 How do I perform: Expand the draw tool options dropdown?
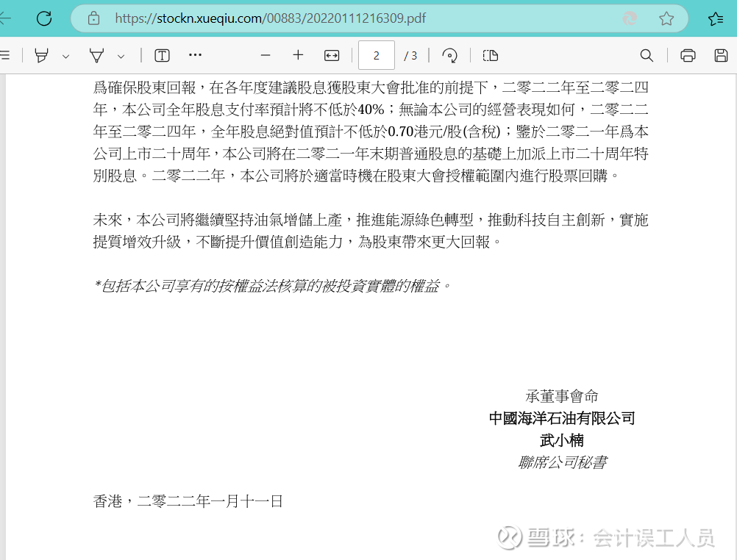(x=121, y=57)
